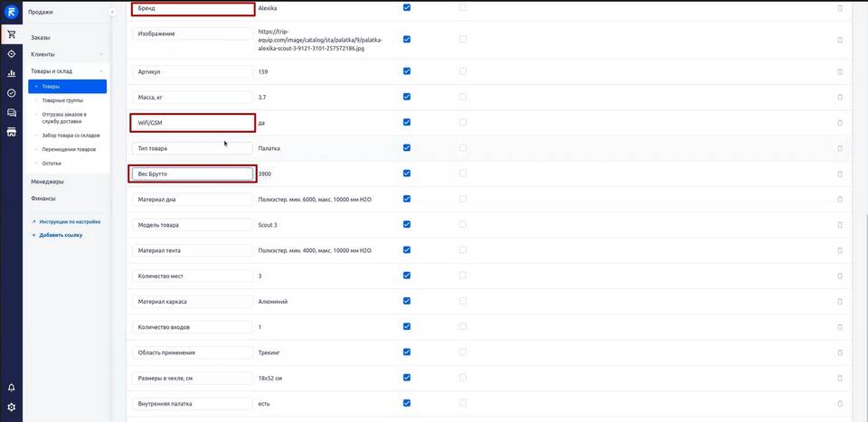This screenshot has height=422, width=868.
Task: Collapse the left navigation panel arrow
Action: coord(112,12)
